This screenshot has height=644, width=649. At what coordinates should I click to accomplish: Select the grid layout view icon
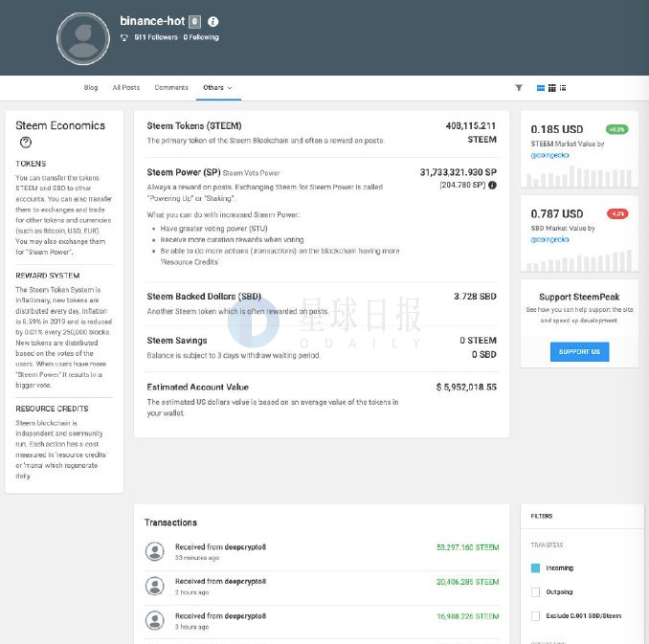552,88
